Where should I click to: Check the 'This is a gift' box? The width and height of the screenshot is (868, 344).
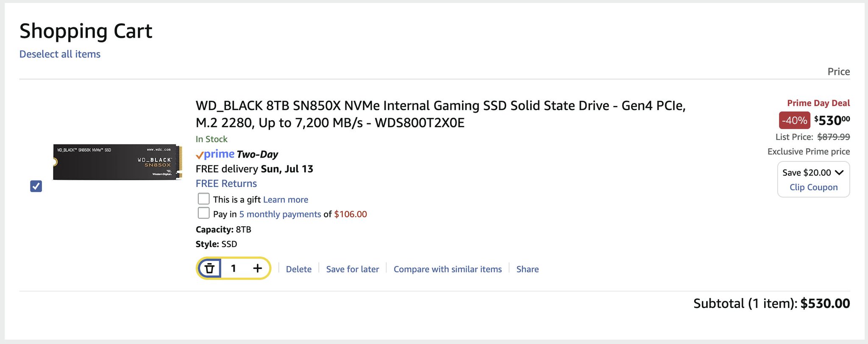coord(203,199)
